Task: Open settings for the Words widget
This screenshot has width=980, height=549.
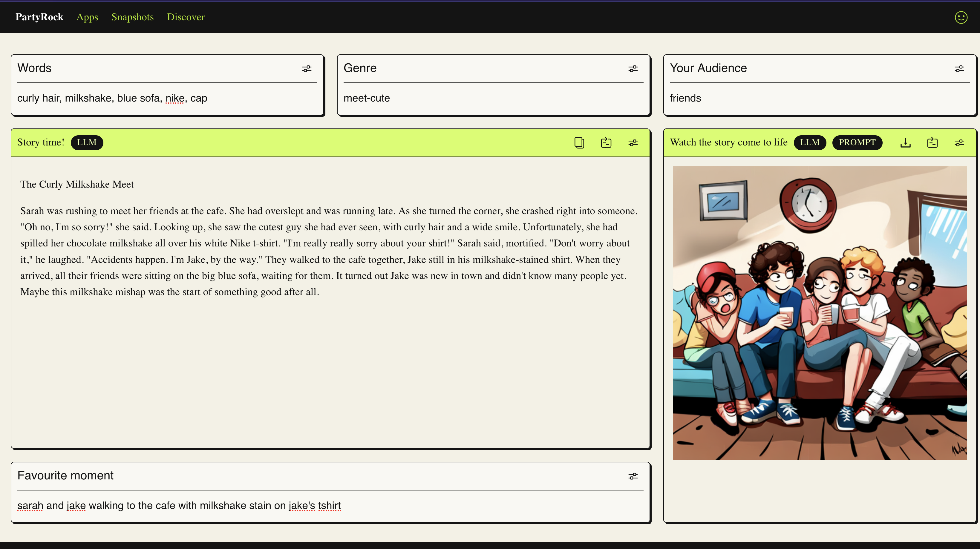Action: pos(307,69)
